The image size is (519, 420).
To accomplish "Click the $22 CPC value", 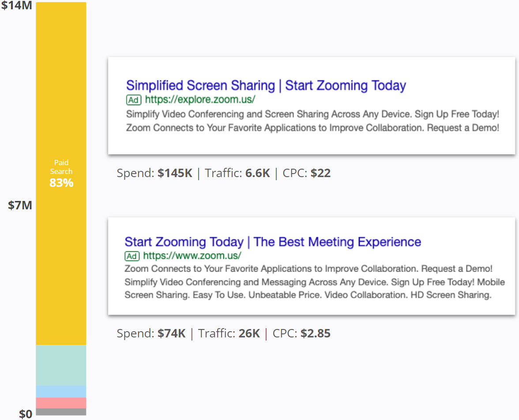I will (x=320, y=173).
